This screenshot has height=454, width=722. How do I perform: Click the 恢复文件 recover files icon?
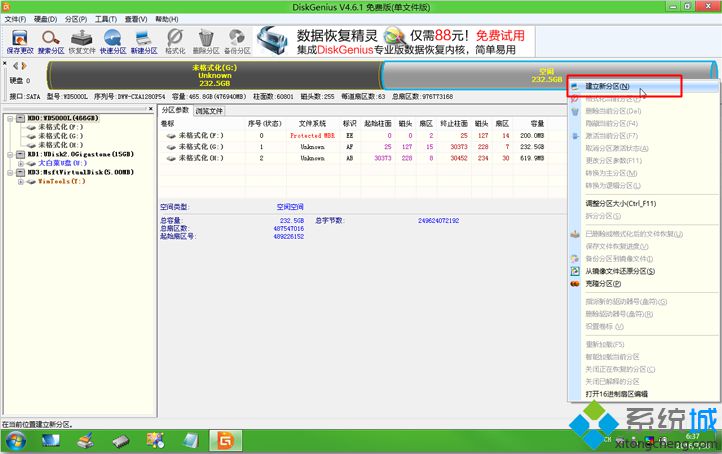[x=82, y=42]
